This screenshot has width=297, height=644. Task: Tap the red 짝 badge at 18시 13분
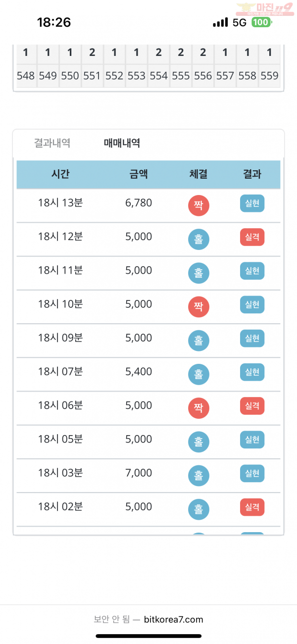click(198, 205)
